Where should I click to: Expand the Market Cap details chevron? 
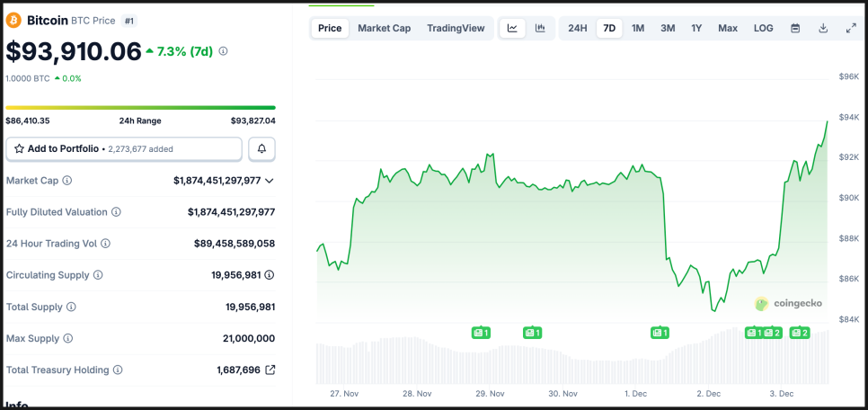[x=270, y=181]
